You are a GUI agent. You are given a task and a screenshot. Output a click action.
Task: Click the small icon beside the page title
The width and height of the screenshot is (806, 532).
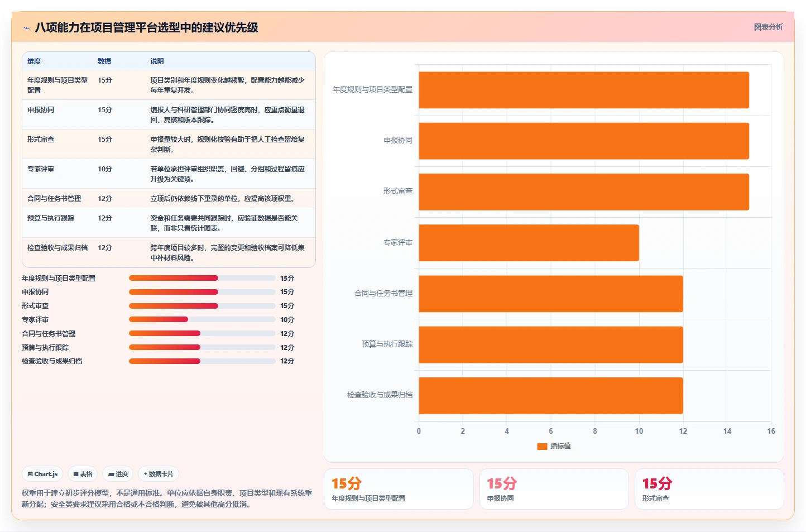click(26, 28)
